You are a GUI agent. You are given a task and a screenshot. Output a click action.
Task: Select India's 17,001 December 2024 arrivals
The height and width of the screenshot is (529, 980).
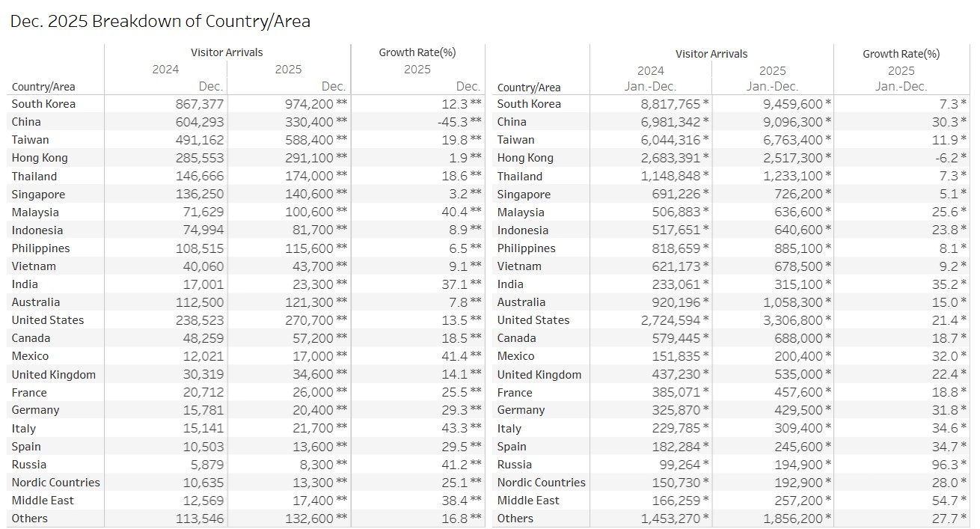click(203, 284)
